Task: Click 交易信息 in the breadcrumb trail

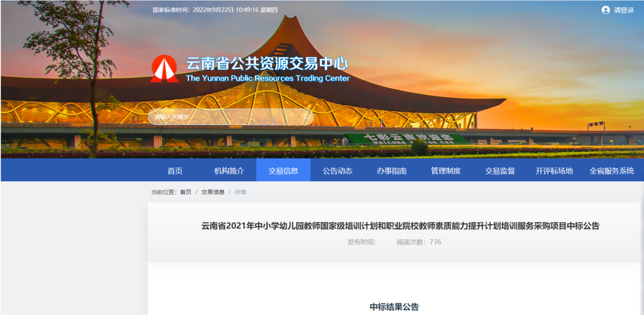Action: coord(213,192)
